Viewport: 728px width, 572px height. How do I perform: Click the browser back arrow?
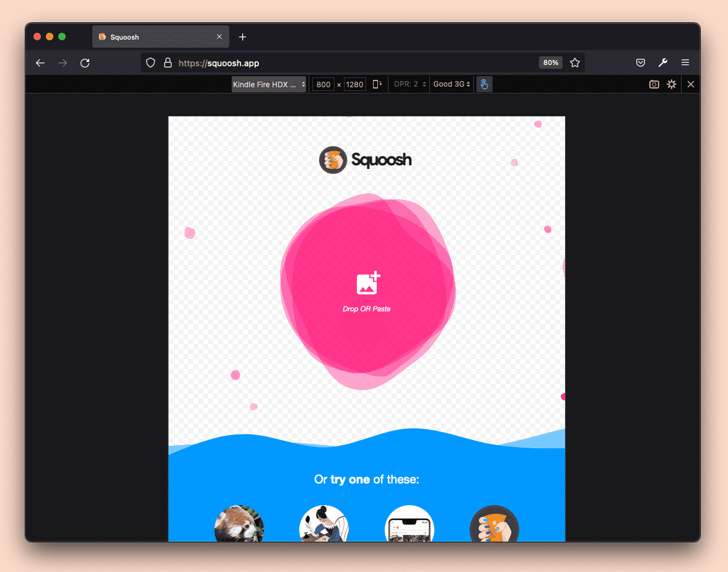(x=40, y=63)
